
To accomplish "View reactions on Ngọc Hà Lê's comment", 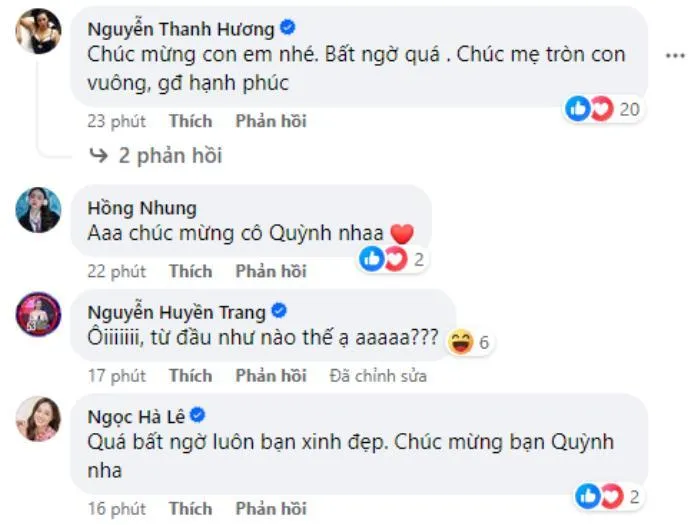I will [608, 496].
